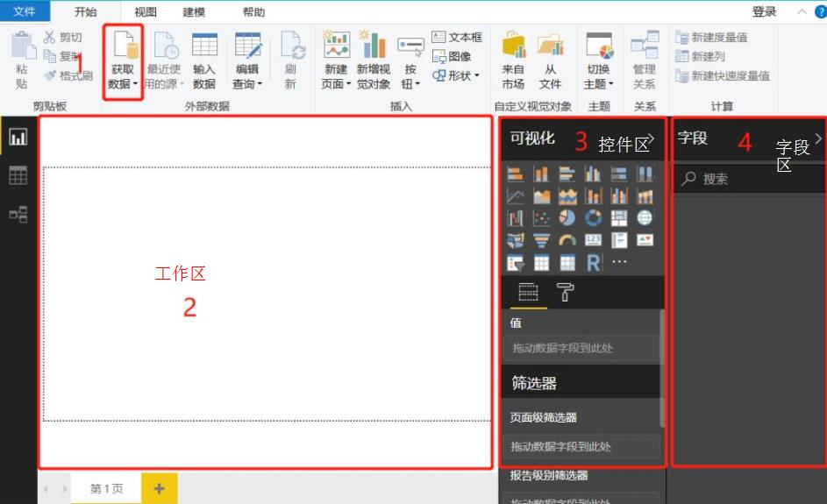Screen dimensions: 827x504
Task: Switch to the 开始 ribbon tab
Action: pyautogui.click(x=85, y=11)
